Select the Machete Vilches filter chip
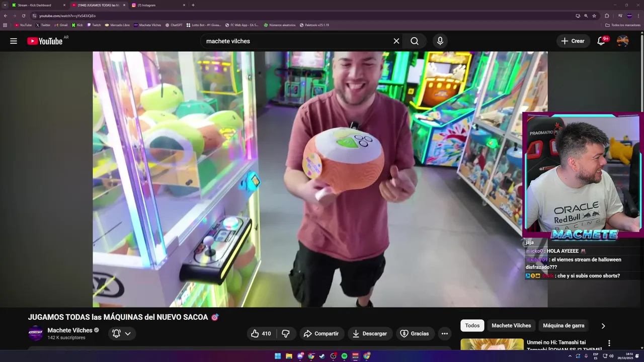644x362 pixels. [511, 326]
